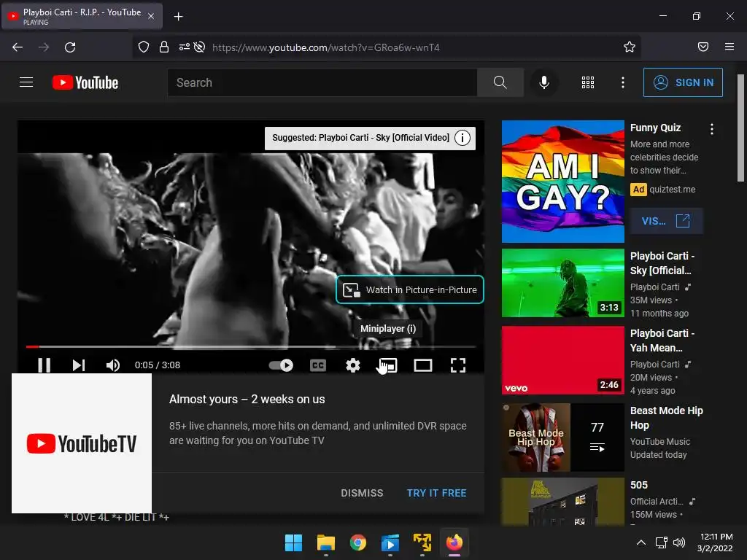Open Funny Quiz ad options menu
Viewport: 747px width, 560px height.
(x=712, y=129)
